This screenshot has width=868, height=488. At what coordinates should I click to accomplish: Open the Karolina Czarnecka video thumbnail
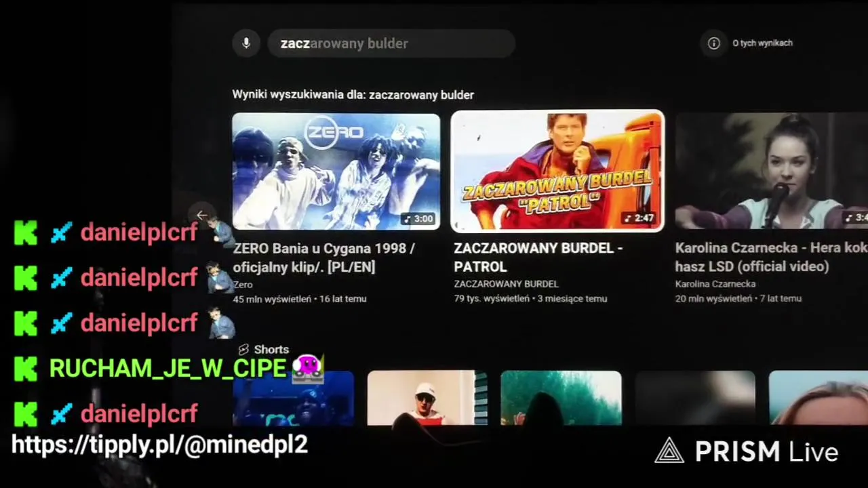tap(772, 171)
